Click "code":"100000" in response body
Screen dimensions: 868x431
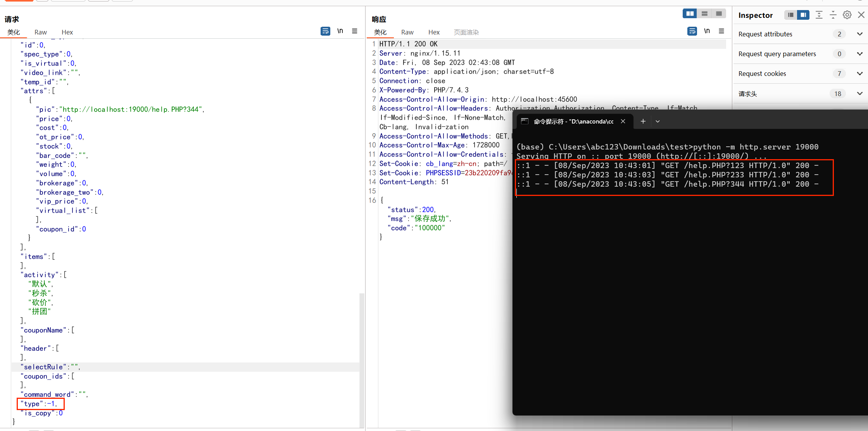pyautogui.click(x=416, y=228)
